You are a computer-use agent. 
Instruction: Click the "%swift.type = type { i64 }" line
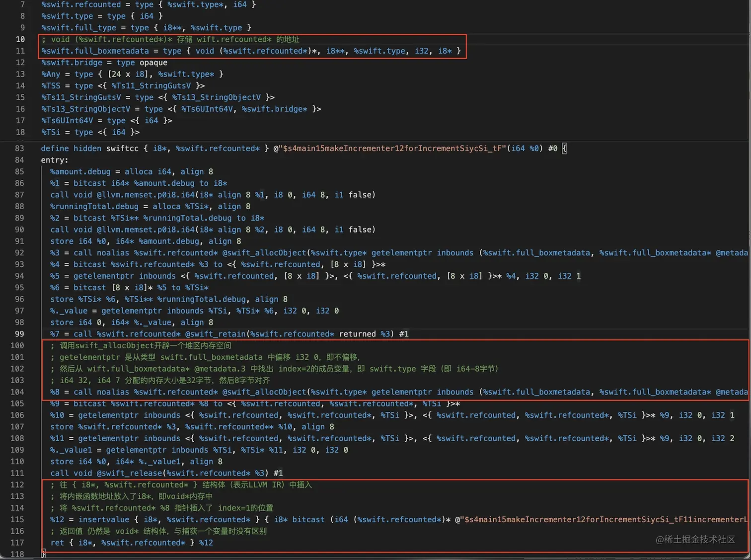pyautogui.click(x=102, y=16)
